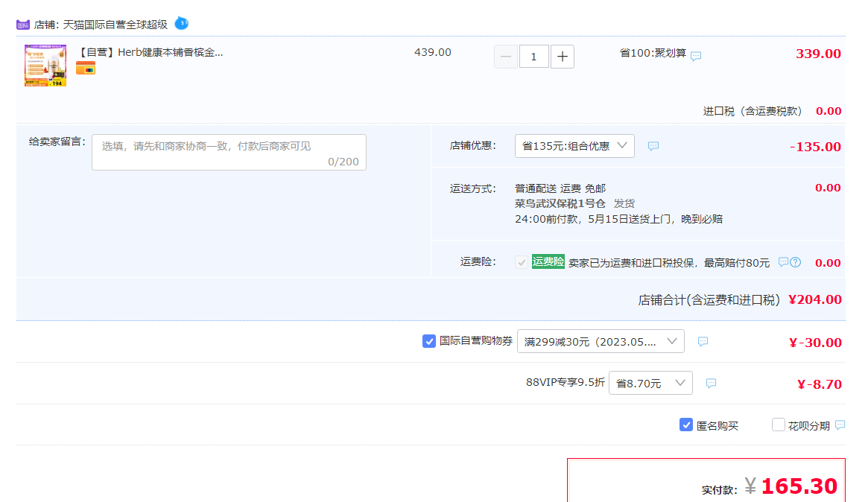Click the ¥-30.00 coupon deduction amount
This screenshot has width=868, height=502.
[815, 343]
